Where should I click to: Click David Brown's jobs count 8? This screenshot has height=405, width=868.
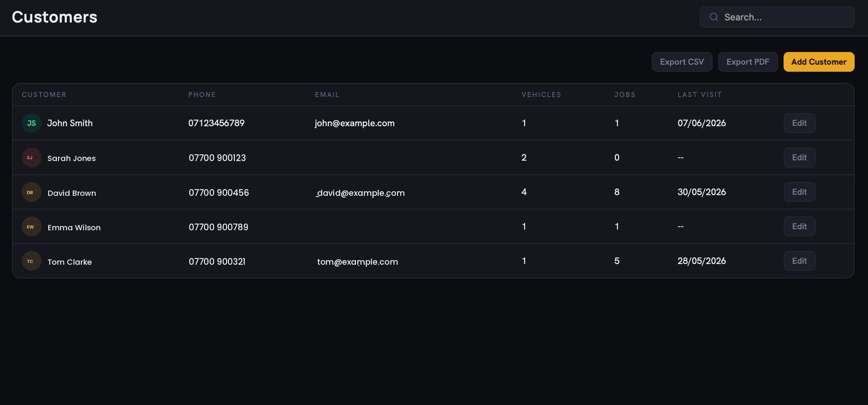[x=617, y=192]
